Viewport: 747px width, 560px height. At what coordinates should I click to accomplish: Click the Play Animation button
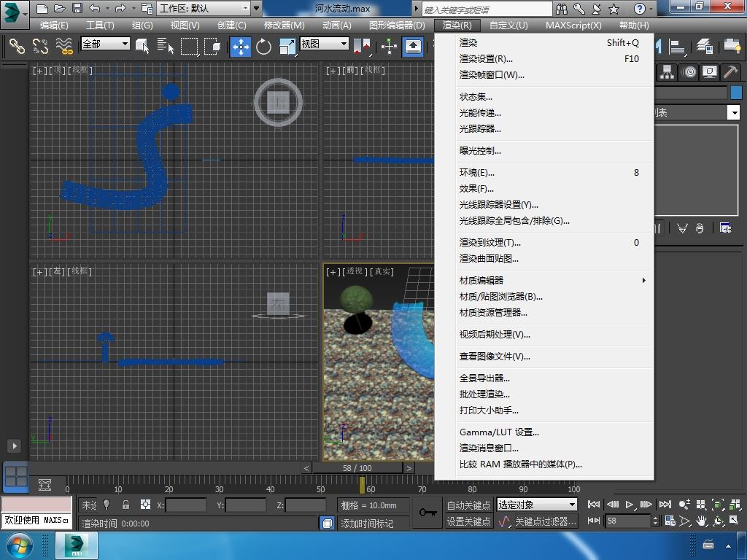tap(630, 505)
